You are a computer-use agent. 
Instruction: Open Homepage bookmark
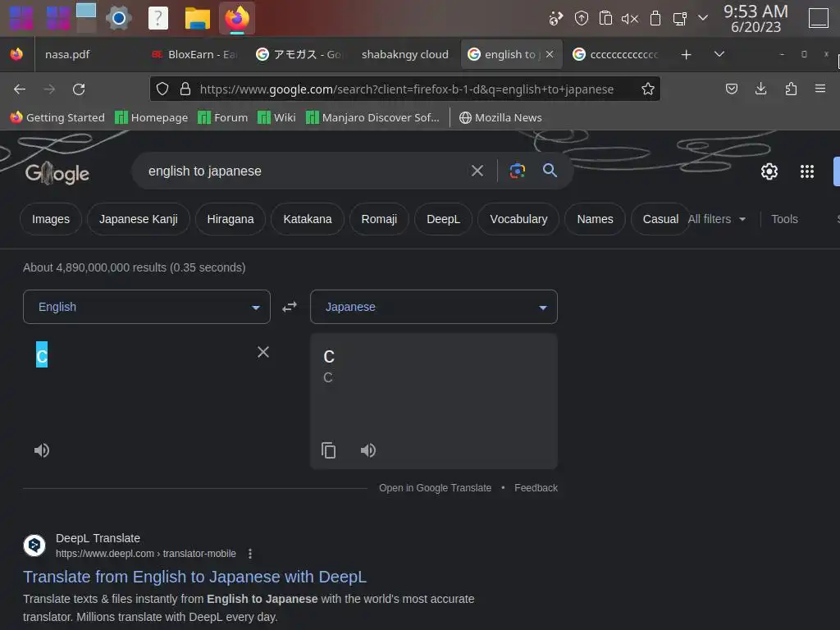coord(152,117)
